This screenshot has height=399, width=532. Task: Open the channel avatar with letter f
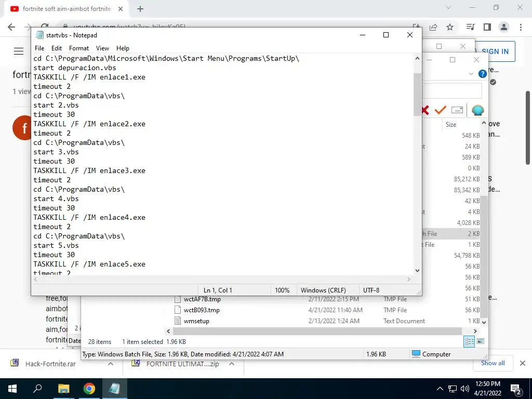click(22, 128)
